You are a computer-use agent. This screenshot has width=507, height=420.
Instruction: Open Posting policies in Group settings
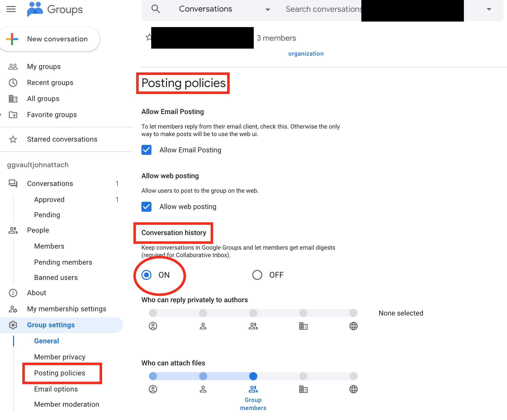[x=60, y=373]
